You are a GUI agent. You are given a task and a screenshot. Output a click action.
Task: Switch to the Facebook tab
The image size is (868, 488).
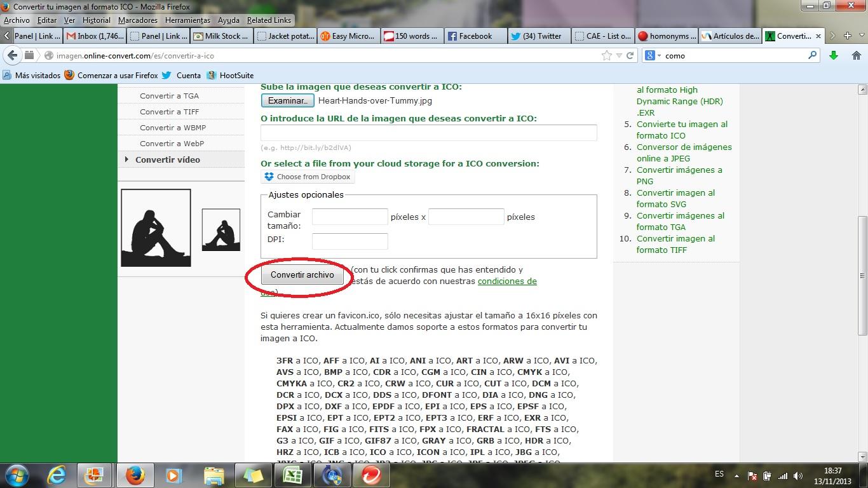pos(475,36)
